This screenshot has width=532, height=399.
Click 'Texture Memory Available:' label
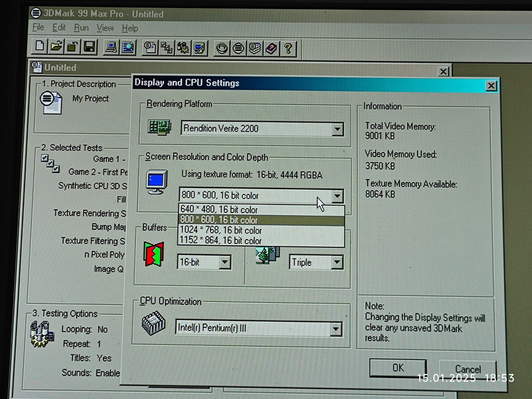tap(411, 184)
